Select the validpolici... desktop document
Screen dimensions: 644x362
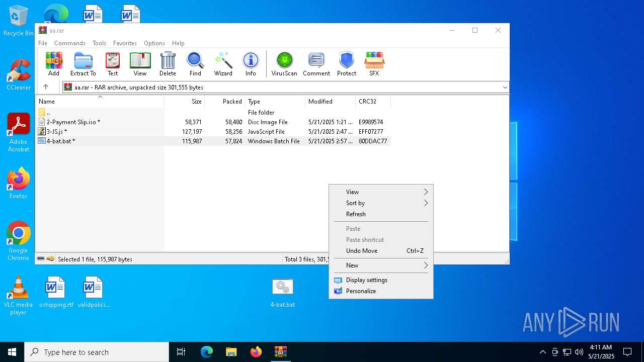pos(94,292)
